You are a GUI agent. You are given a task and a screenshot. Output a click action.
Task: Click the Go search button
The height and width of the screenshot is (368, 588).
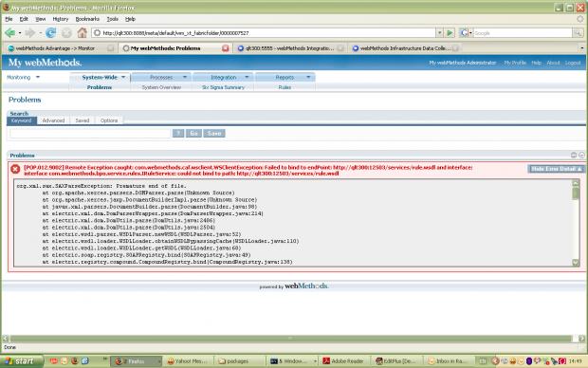[193, 133]
